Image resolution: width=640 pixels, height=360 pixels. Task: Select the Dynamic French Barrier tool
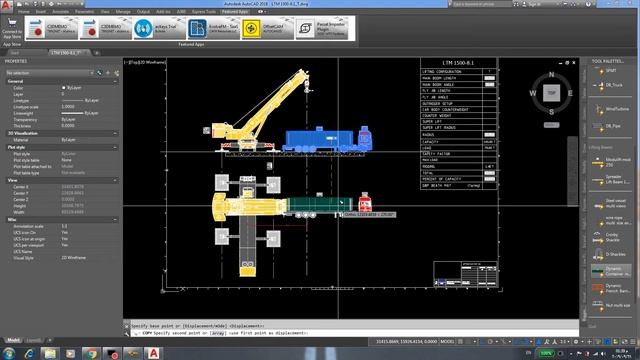pyautogui.click(x=611, y=289)
